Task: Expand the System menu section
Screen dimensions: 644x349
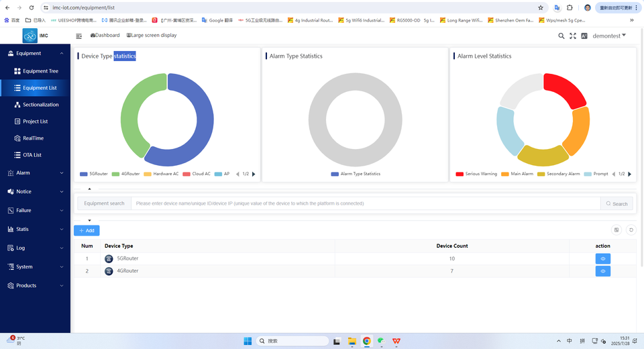Action: [36, 267]
